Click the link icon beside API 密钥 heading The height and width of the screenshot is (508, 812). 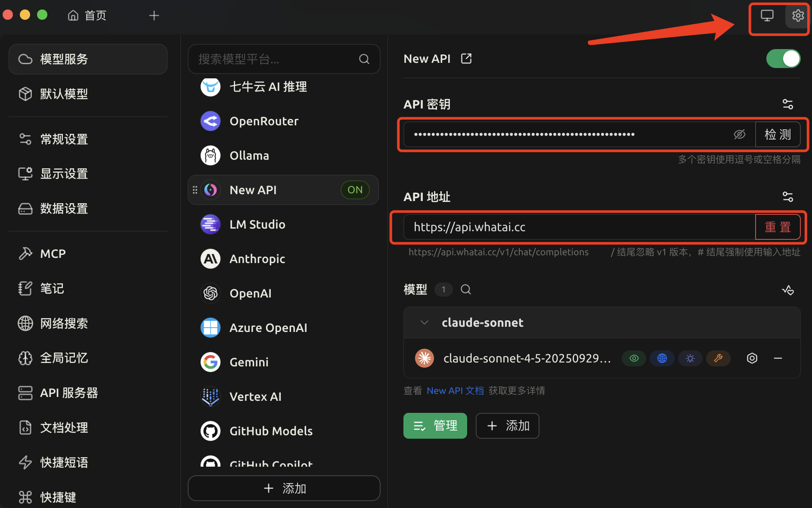tap(788, 104)
